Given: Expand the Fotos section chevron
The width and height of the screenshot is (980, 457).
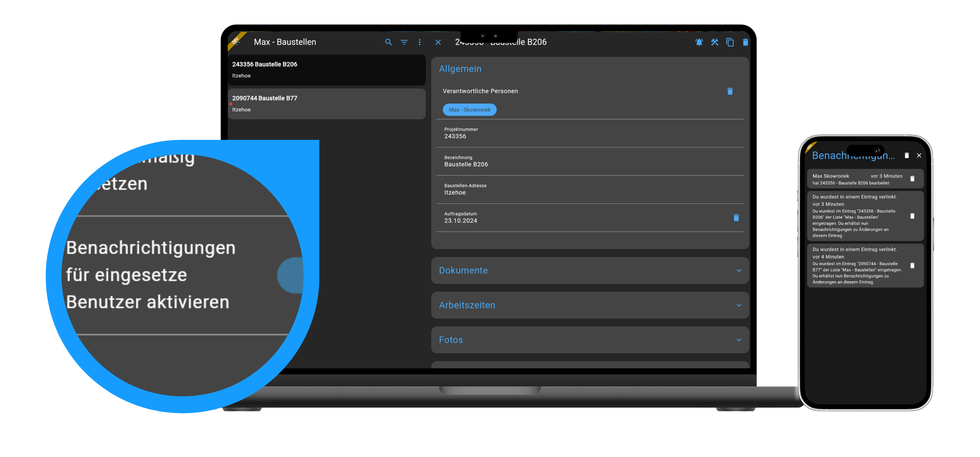Looking at the screenshot, I should coord(739,340).
